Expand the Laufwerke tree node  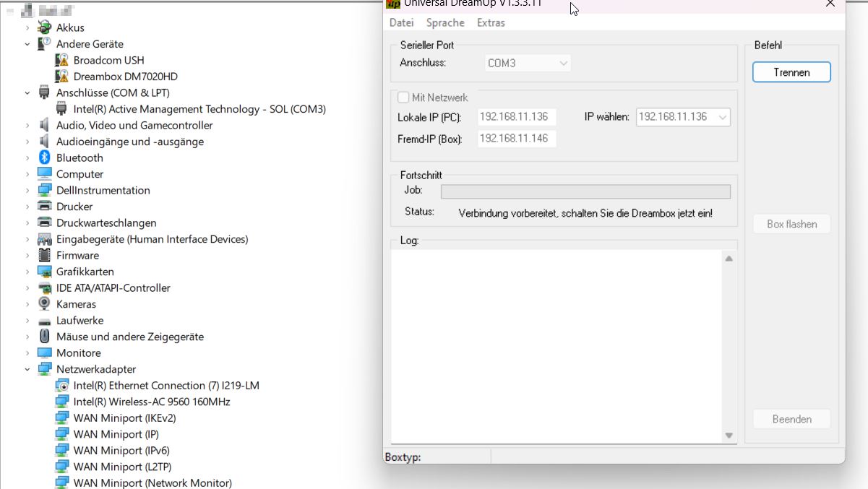(x=27, y=321)
